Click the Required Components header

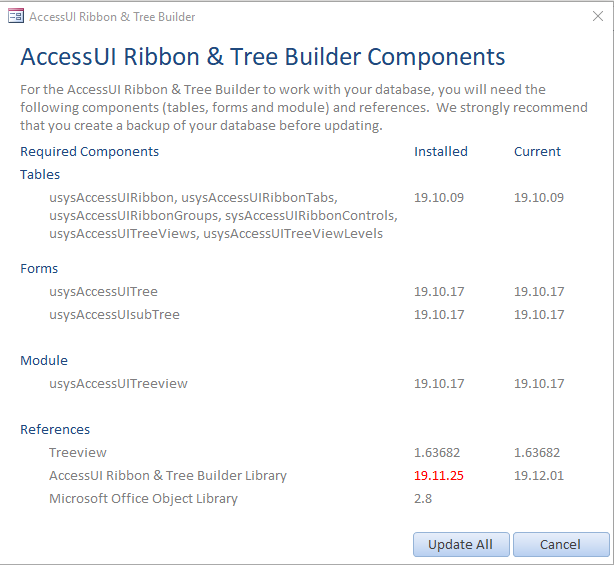point(90,152)
